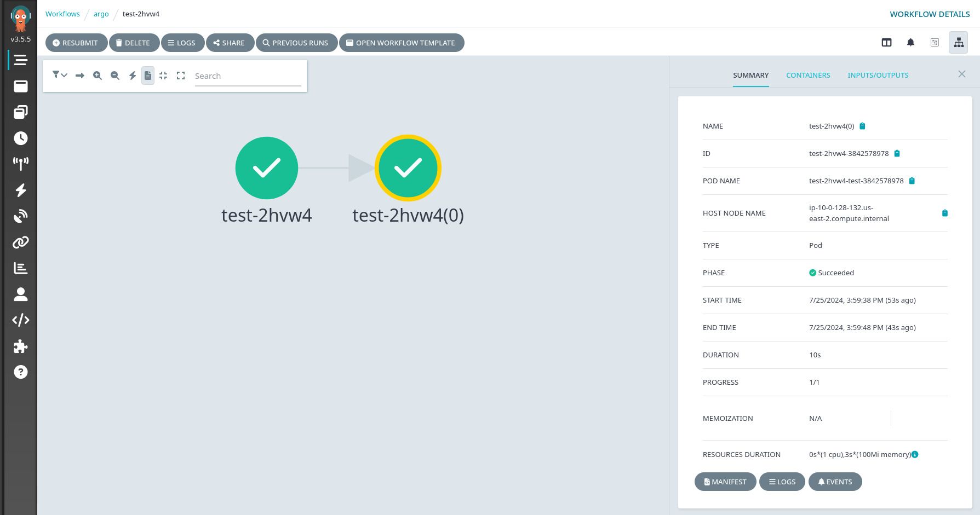
Task: Select the succeeded test-2hvw4(0) node in graph
Action: [x=408, y=168]
